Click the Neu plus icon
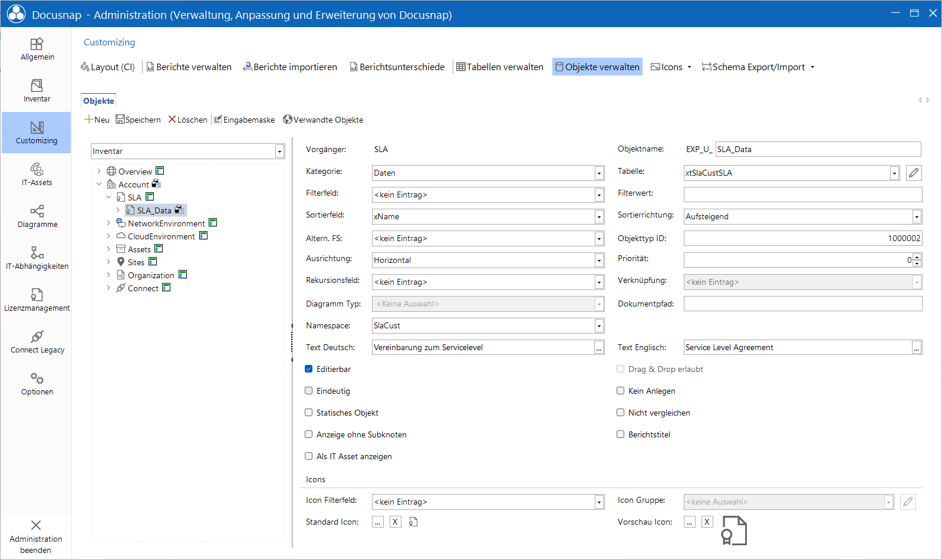942x560 pixels. pyautogui.click(x=88, y=119)
